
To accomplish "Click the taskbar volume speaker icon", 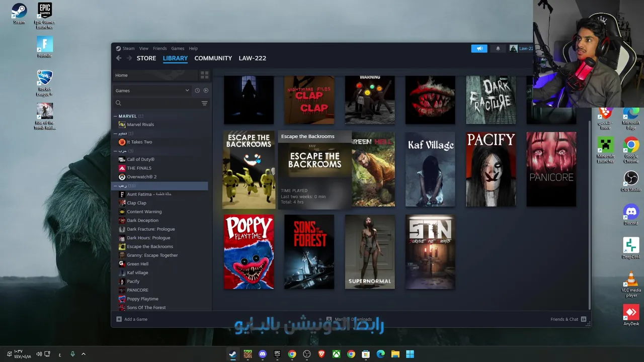I will click(x=39, y=354).
